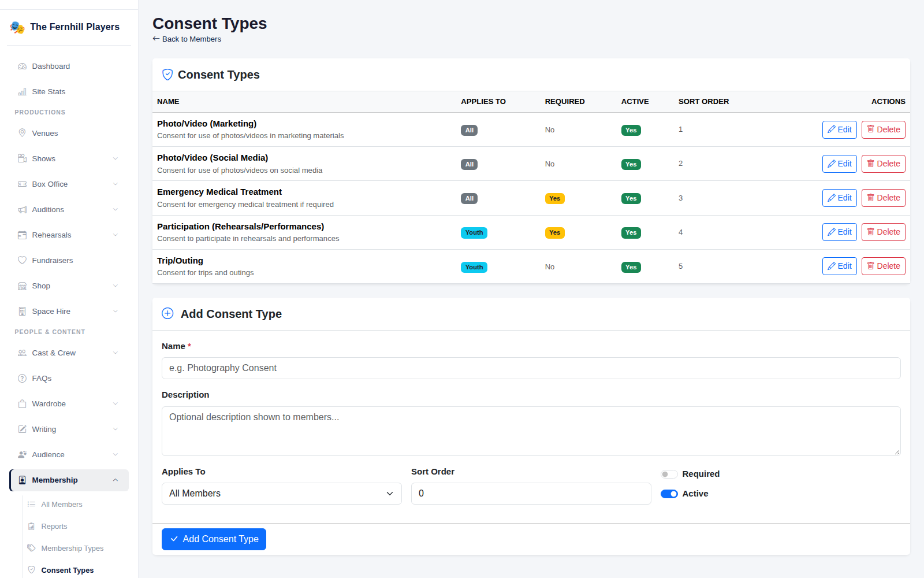Select Consent Types in sidebar
Image resolution: width=924 pixels, height=578 pixels.
(x=67, y=570)
